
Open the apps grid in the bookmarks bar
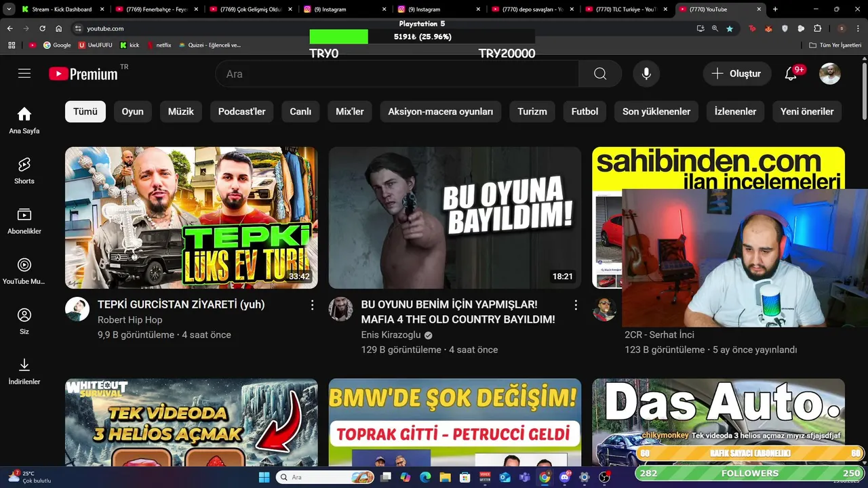(x=12, y=45)
